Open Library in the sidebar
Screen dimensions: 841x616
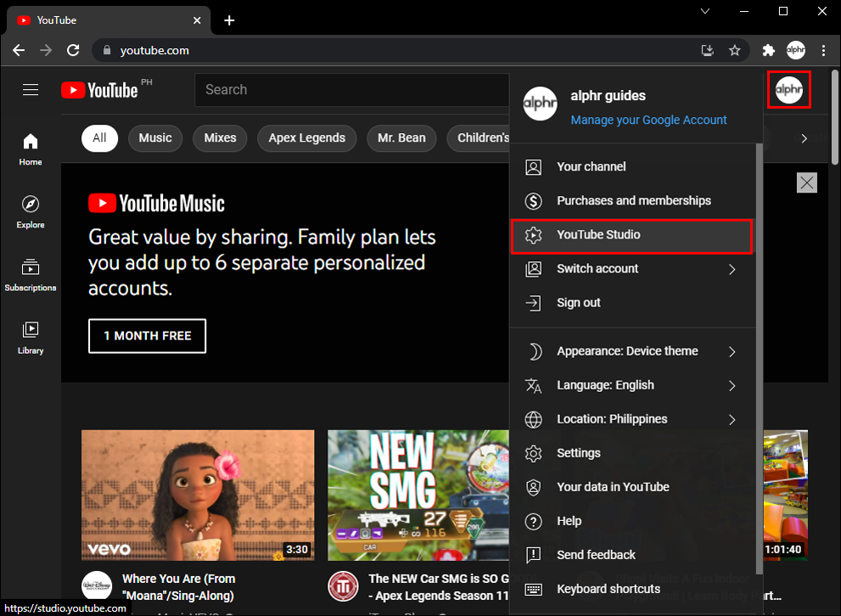pos(31,338)
